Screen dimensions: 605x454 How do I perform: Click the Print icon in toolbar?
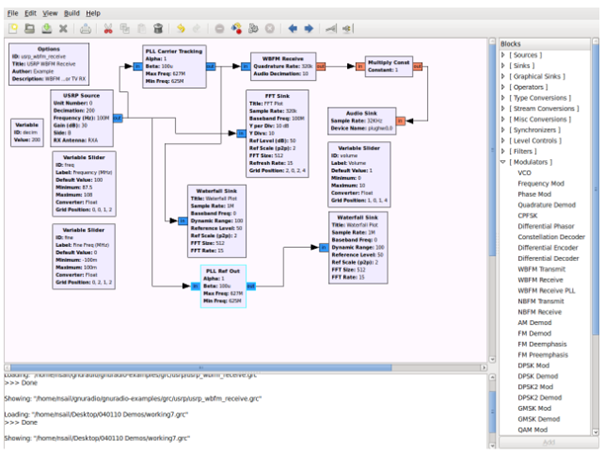(x=87, y=30)
